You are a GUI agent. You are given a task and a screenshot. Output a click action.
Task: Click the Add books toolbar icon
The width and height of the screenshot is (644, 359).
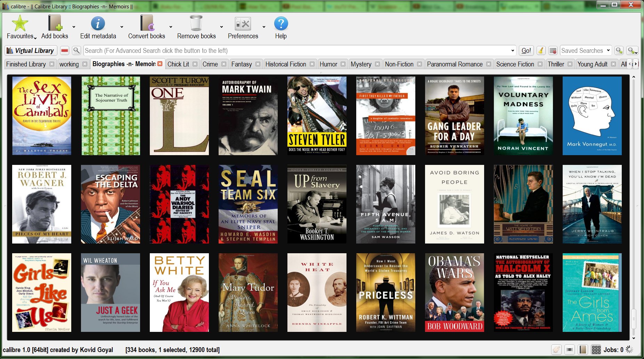pyautogui.click(x=55, y=24)
